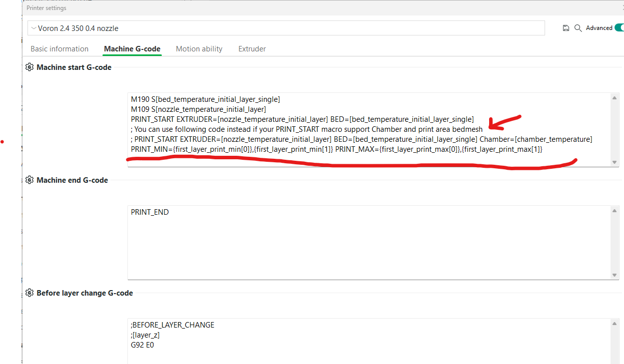Switch to the Motion ability tab
Image resolution: width=624 pixels, height=364 pixels.
[x=199, y=48]
